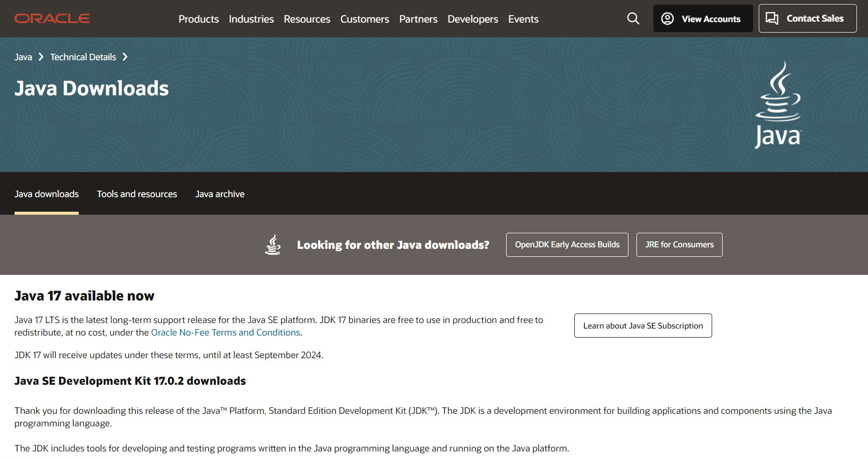Click small Java icon beside 'Looking for other'
This screenshot has width=868, height=460.
tap(273, 245)
